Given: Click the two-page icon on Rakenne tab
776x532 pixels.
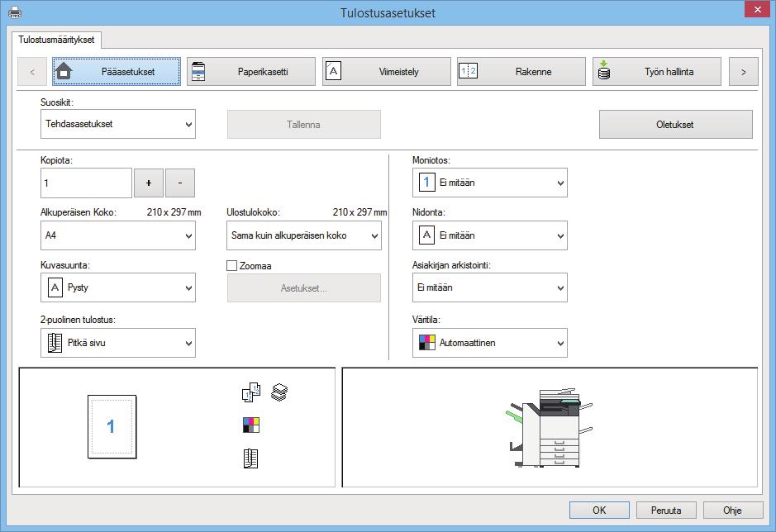Looking at the screenshot, I should click(x=469, y=71).
